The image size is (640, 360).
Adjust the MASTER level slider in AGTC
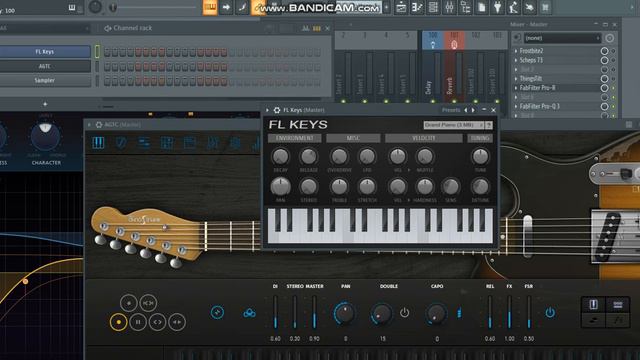pos(314,312)
